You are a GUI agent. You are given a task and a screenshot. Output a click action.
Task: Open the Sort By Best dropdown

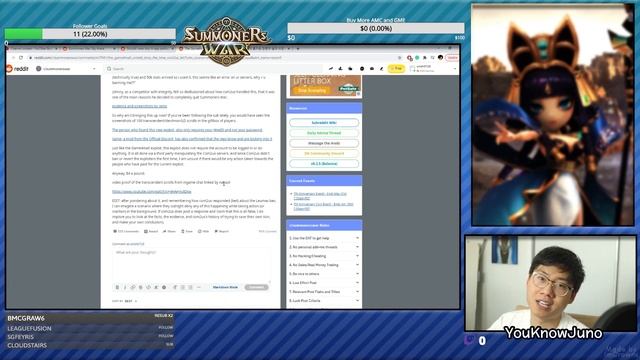click(124, 301)
